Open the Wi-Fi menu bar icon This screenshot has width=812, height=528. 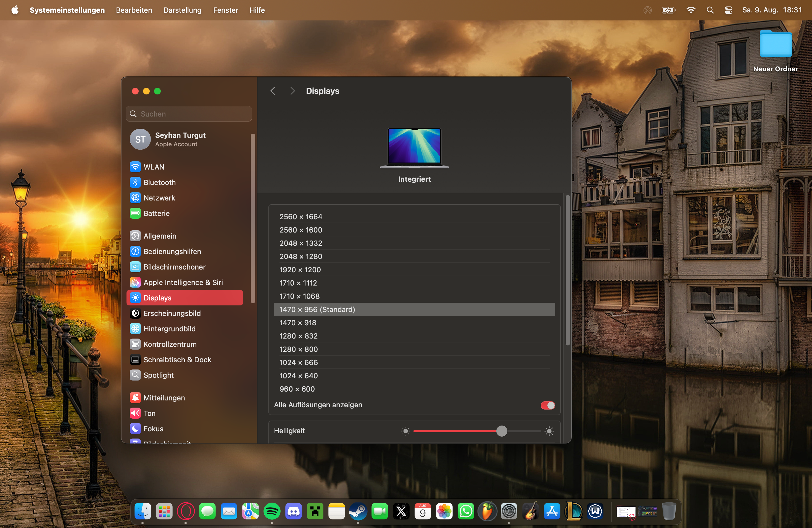[x=691, y=10]
